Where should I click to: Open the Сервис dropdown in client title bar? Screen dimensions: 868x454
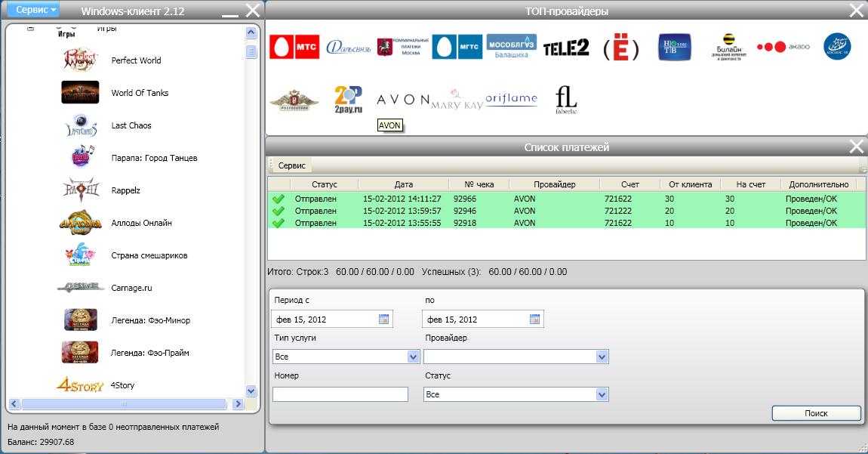(x=34, y=10)
